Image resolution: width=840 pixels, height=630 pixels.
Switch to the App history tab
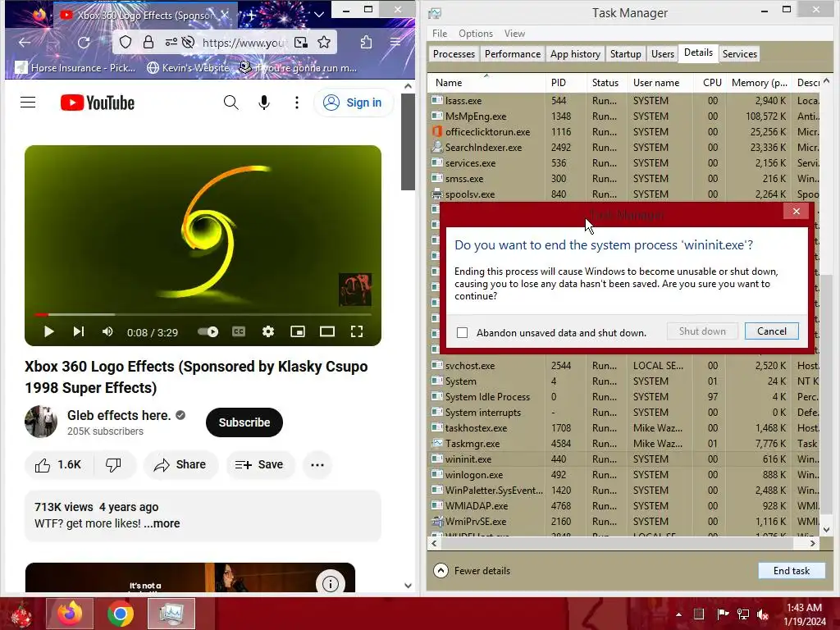[x=575, y=53]
